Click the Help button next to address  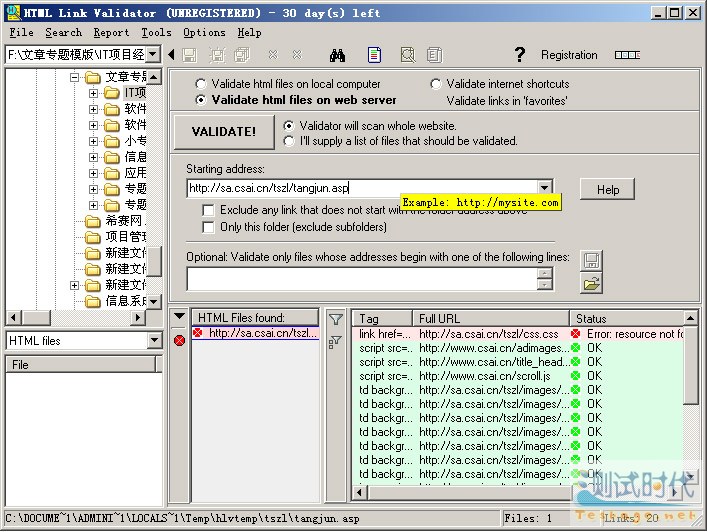click(x=607, y=189)
